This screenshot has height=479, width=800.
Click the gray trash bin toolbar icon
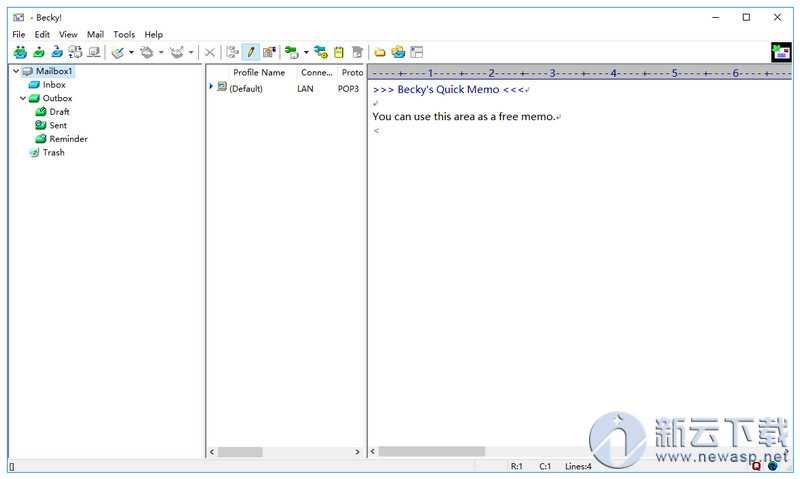[x=358, y=52]
